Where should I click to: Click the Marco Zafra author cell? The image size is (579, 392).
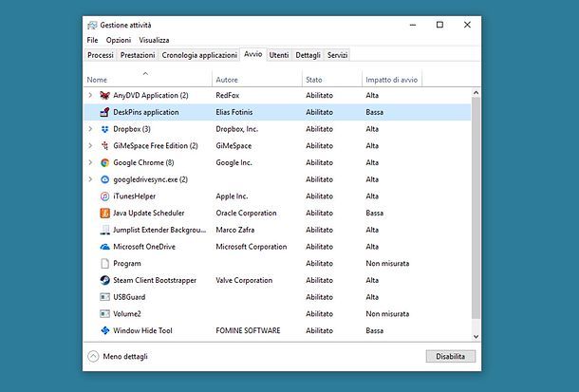234,230
